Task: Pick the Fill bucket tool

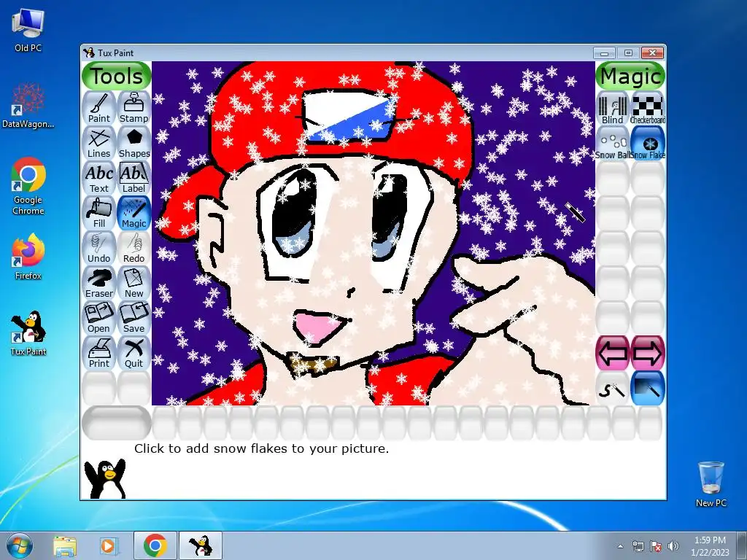Action: coord(99,213)
